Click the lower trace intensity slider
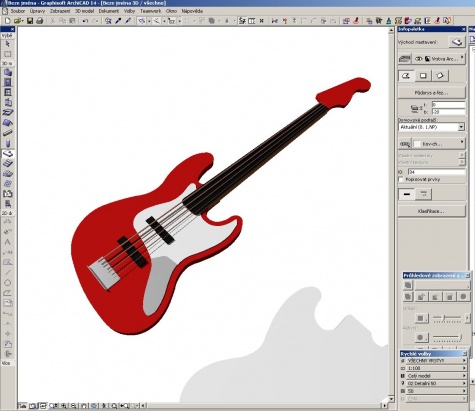Screen dimensions: 475x411 pyautogui.click(x=447, y=338)
